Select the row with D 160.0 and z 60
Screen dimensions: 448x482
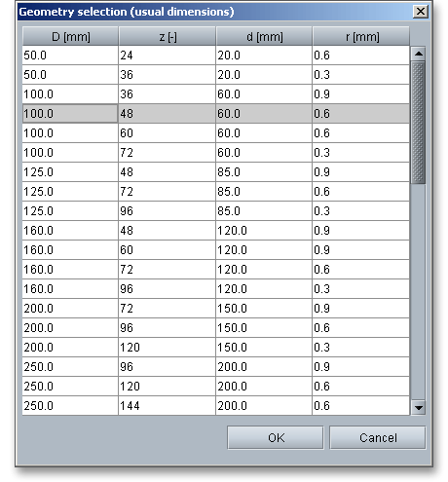pos(216,250)
